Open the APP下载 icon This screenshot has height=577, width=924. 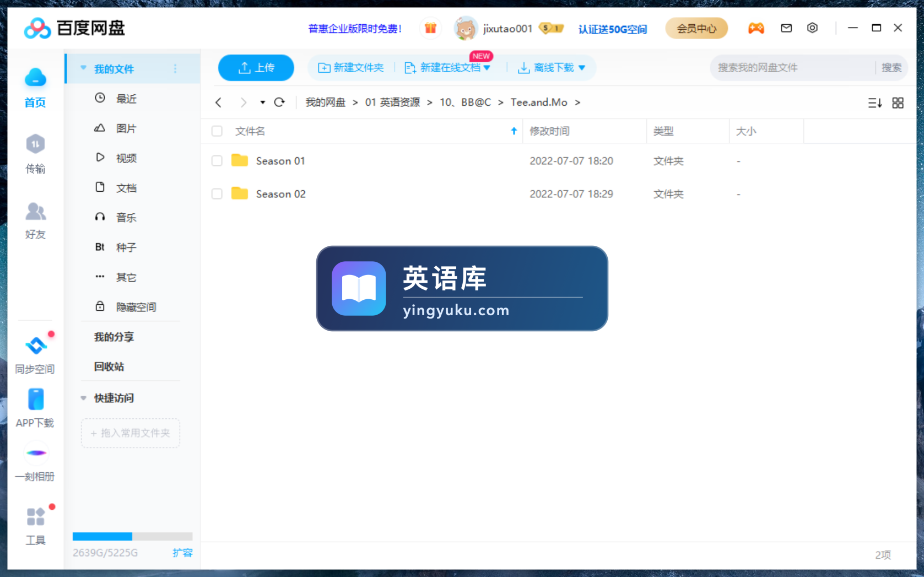tap(35, 400)
